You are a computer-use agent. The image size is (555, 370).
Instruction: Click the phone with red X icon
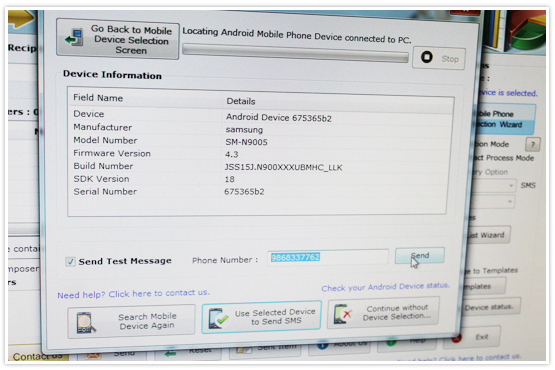click(343, 314)
